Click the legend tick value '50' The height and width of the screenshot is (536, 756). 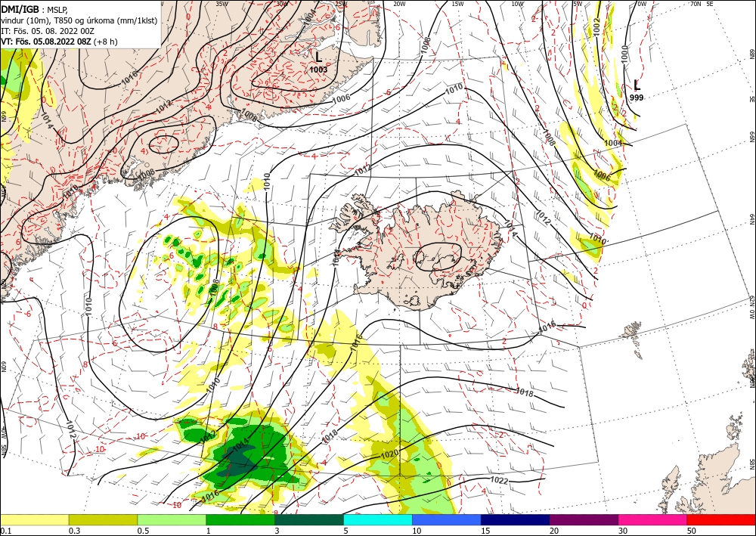(x=692, y=531)
